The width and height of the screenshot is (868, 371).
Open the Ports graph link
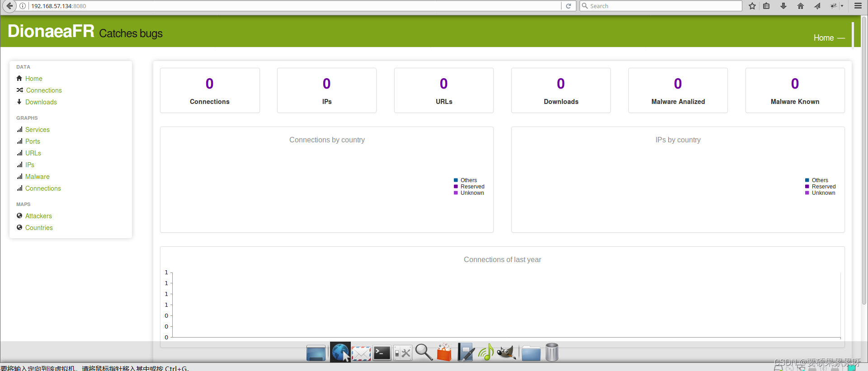point(33,141)
